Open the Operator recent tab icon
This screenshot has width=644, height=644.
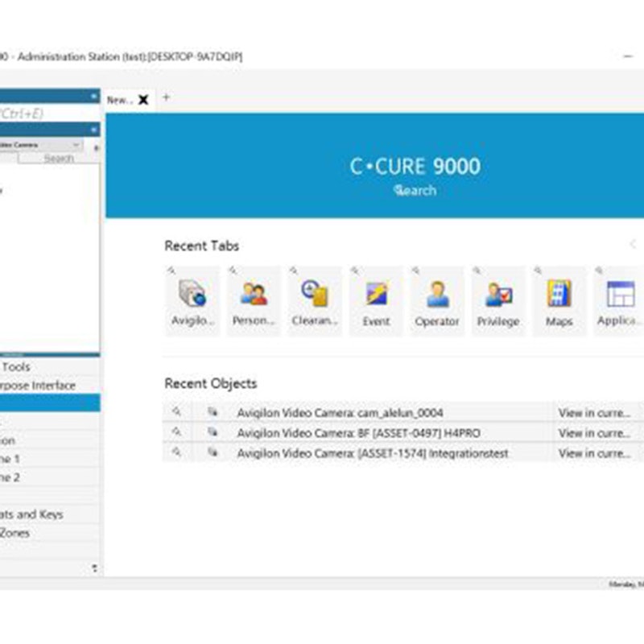click(x=437, y=299)
